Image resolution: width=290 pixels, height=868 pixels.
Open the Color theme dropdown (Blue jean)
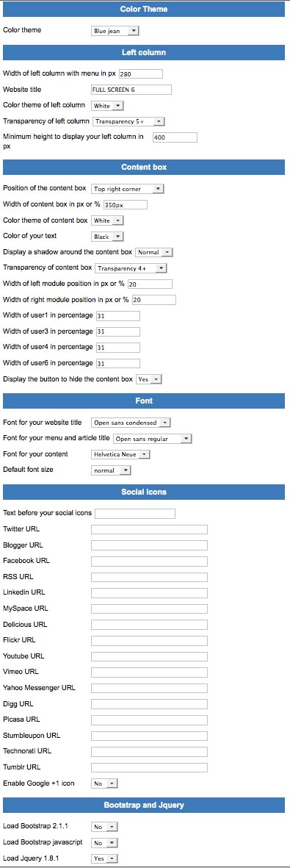[115, 32]
